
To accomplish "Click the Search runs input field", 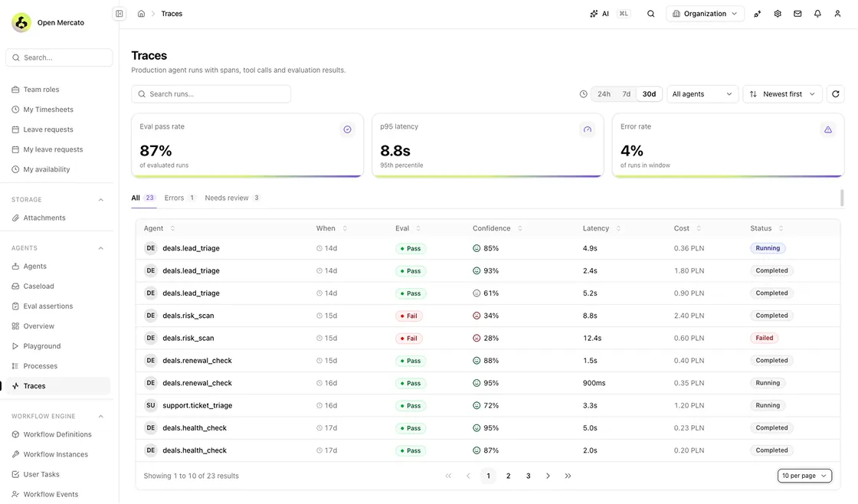I will click(211, 94).
